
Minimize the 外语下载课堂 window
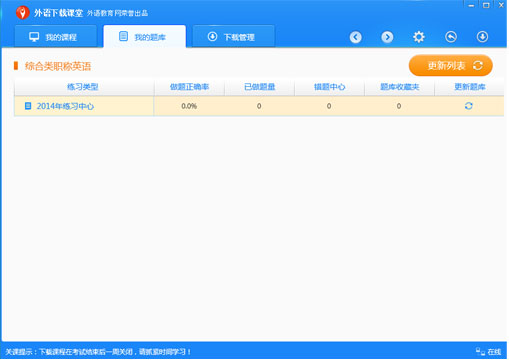(x=471, y=5)
